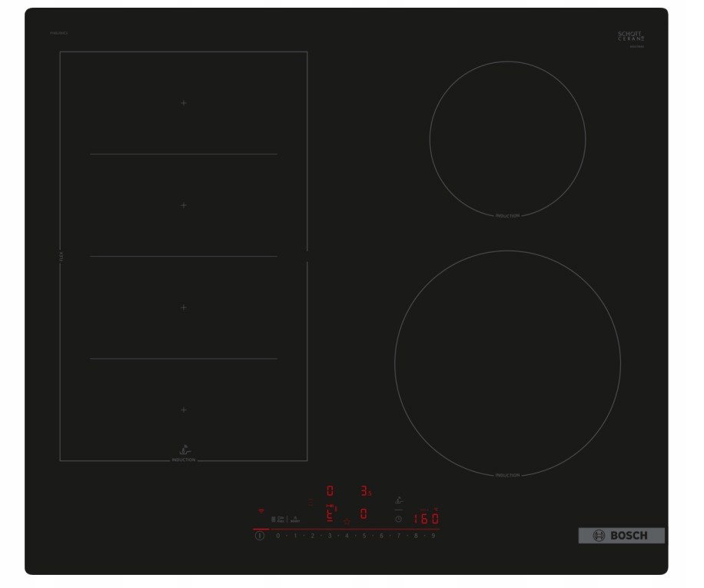
Task: Select the upper left zone display showing 0
Action: tap(330, 490)
